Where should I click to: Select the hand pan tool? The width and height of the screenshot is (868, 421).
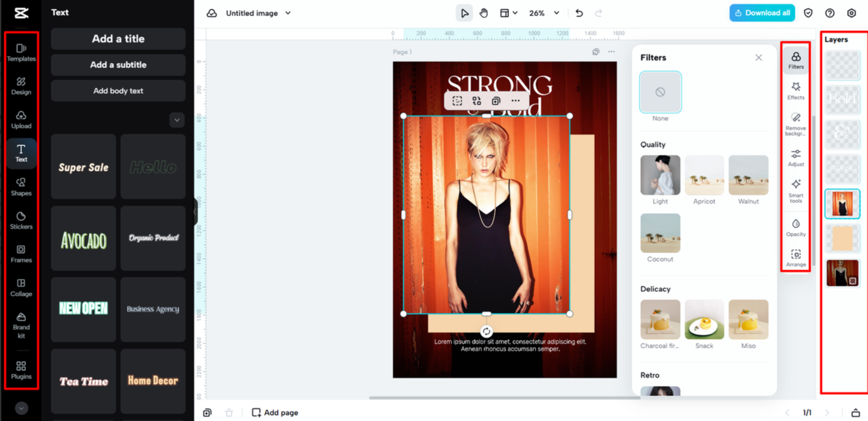coord(484,13)
